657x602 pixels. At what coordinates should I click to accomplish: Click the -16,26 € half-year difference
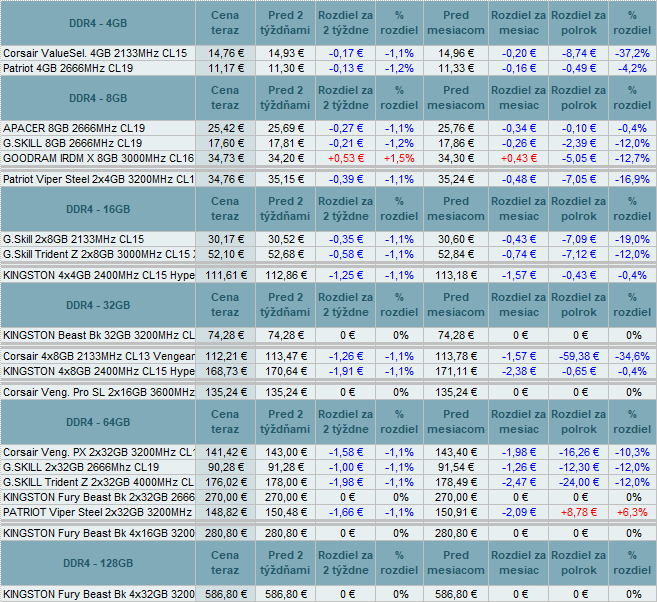579,452
